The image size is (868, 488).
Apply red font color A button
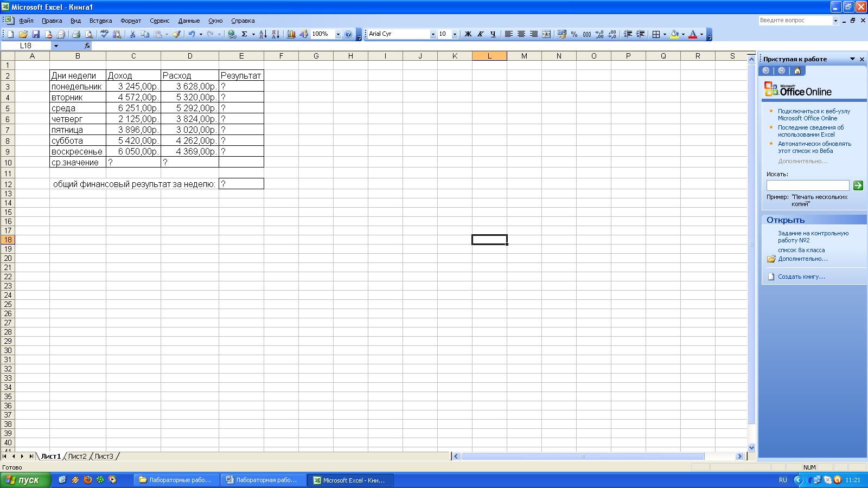[x=693, y=34]
